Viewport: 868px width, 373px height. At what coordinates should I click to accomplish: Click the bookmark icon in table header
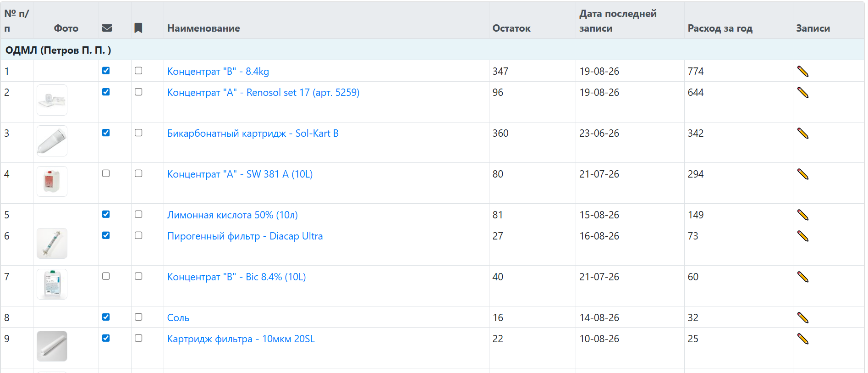pyautogui.click(x=138, y=28)
